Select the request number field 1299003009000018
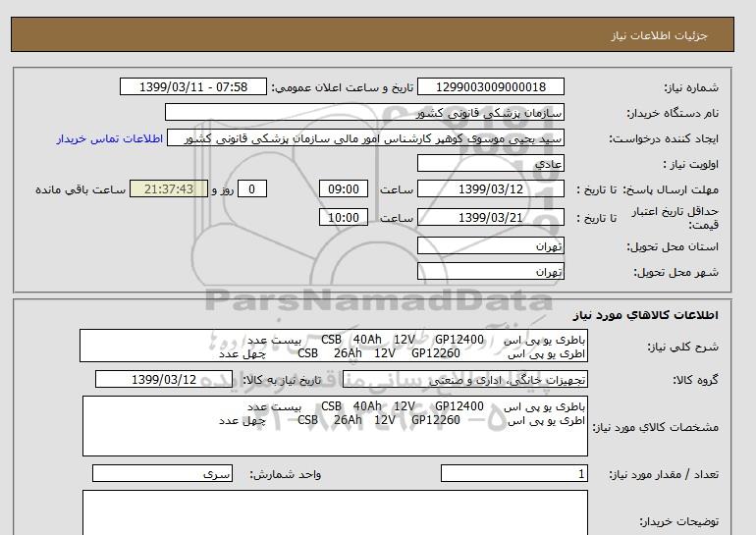The image size is (756, 535). 490,87
